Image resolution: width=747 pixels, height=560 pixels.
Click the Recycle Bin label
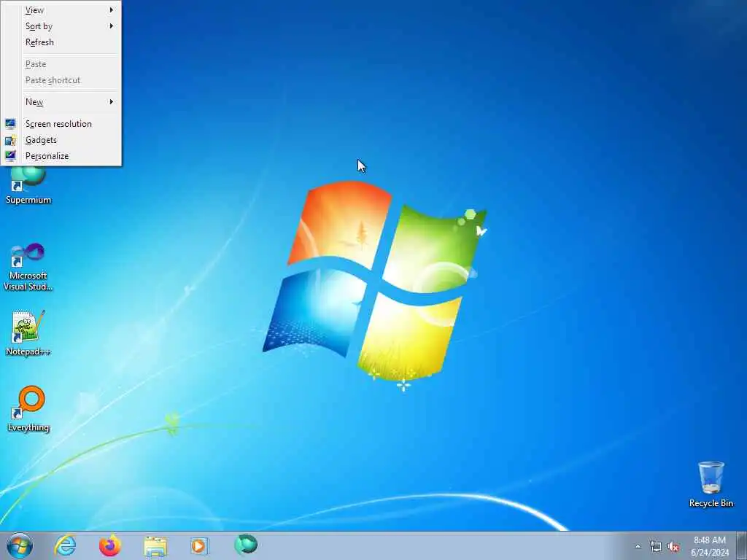[711, 503]
